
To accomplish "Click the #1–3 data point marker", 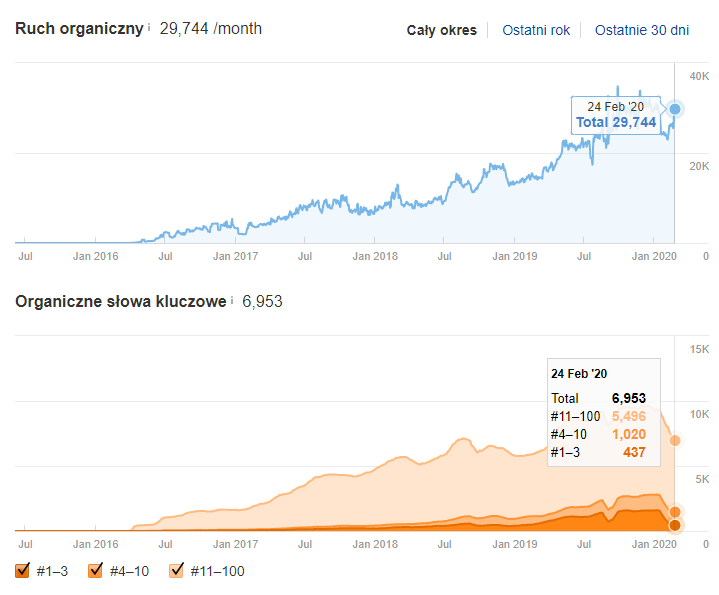I will click(675, 525).
